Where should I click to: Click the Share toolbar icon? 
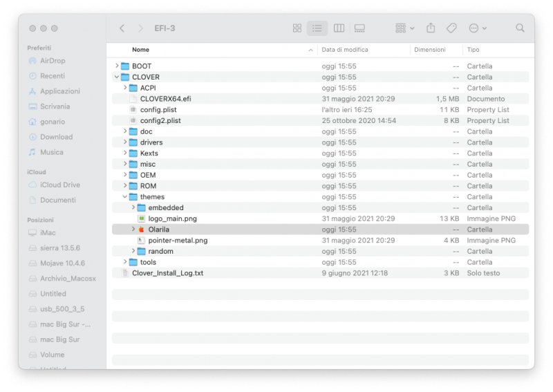click(x=431, y=28)
